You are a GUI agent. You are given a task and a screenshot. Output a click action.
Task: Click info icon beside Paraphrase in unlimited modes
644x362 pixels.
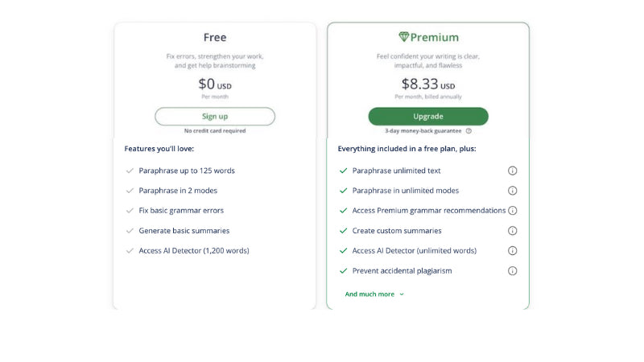512,191
